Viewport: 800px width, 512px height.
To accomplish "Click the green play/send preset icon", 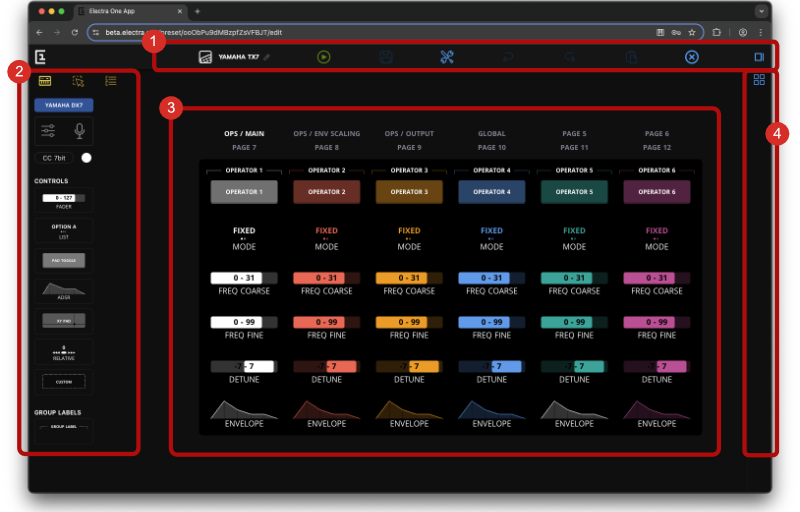I will (323, 57).
